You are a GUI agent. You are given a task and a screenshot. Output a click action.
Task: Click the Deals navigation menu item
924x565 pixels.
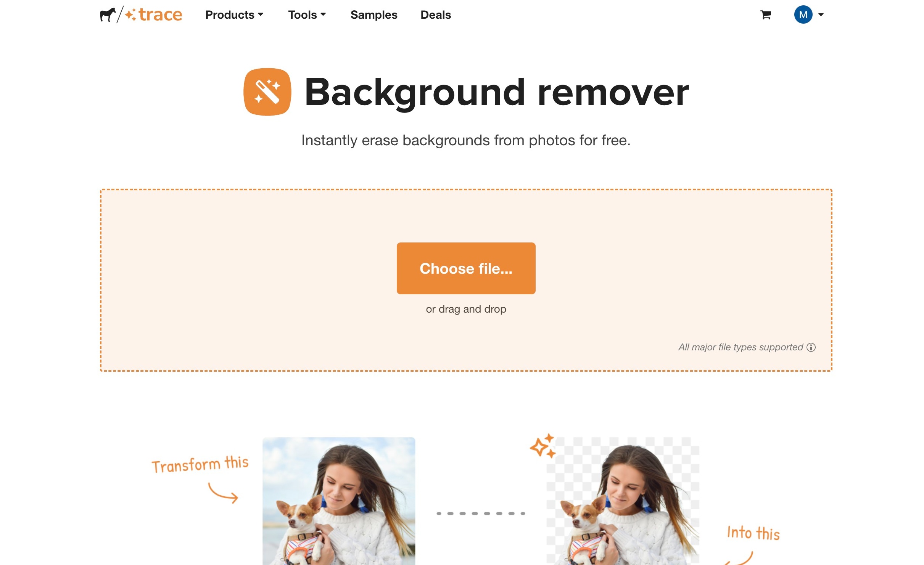435,14
